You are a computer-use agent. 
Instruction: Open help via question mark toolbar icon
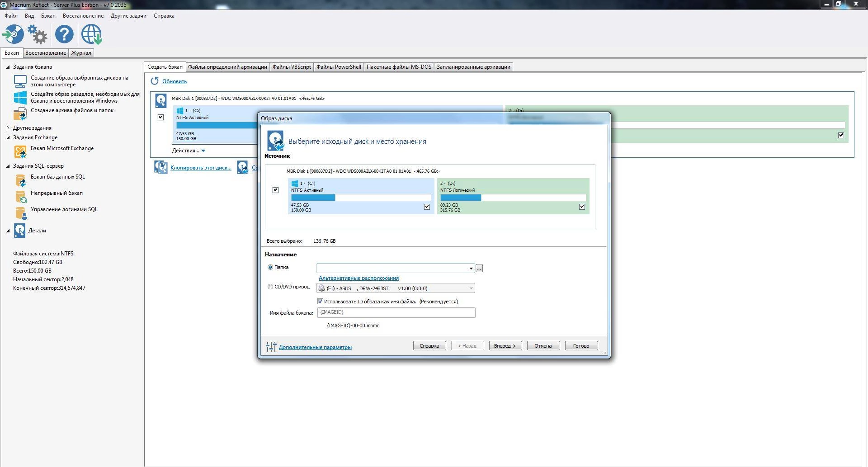(64, 34)
